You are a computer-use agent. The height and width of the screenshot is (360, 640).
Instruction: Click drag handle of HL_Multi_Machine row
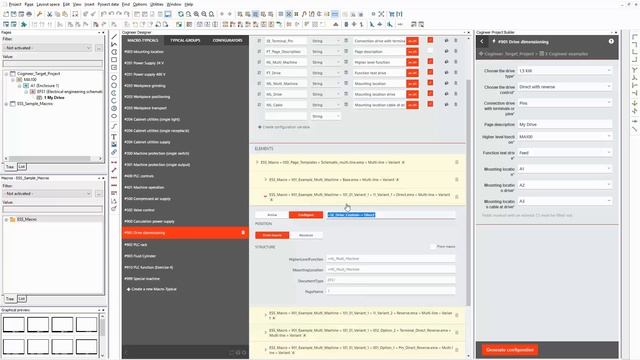[x=259, y=62]
